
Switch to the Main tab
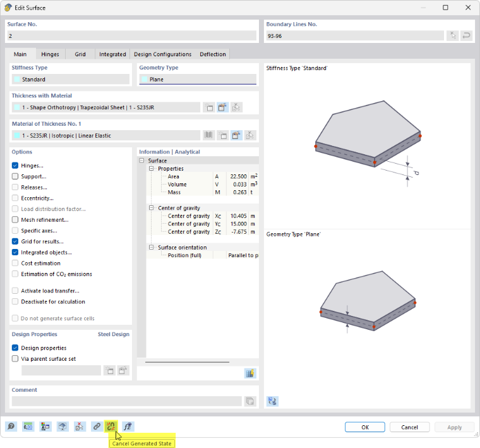[20, 54]
